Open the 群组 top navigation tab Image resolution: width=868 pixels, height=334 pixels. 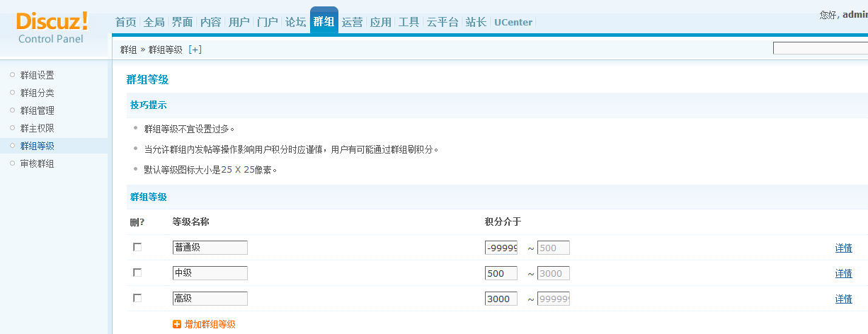[x=324, y=22]
